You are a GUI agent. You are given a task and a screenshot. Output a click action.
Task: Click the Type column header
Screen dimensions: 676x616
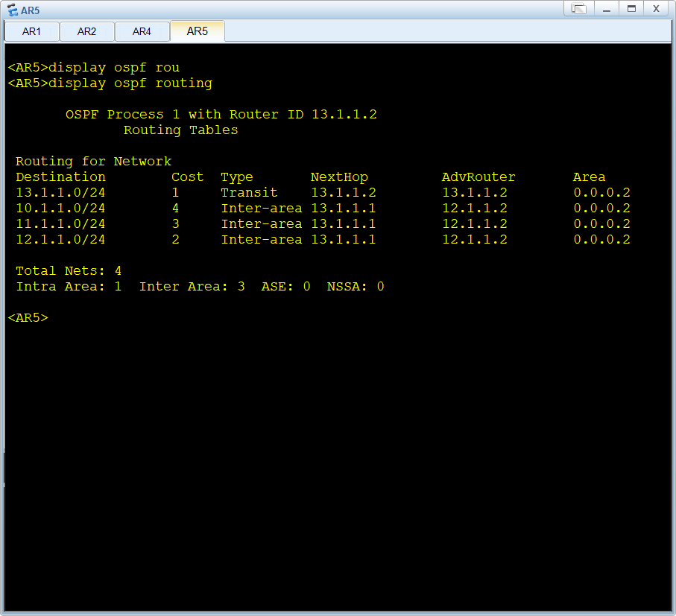point(237,177)
